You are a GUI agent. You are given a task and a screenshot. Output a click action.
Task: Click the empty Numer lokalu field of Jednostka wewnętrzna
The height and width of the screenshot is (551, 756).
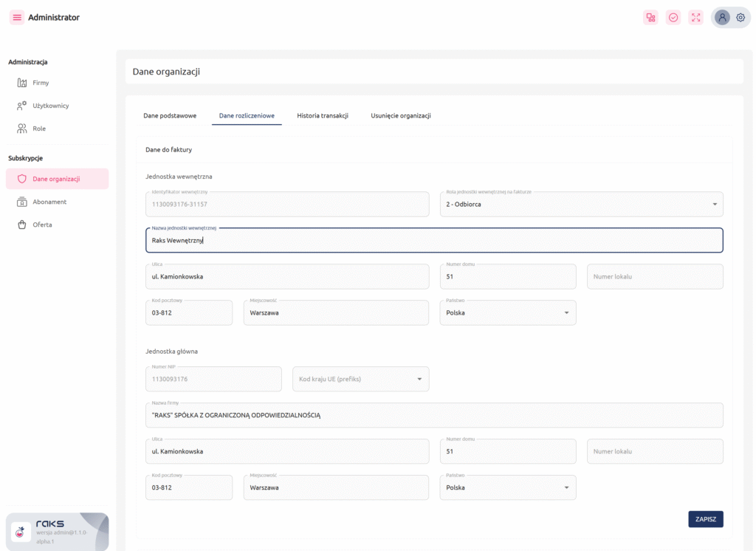point(654,277)
